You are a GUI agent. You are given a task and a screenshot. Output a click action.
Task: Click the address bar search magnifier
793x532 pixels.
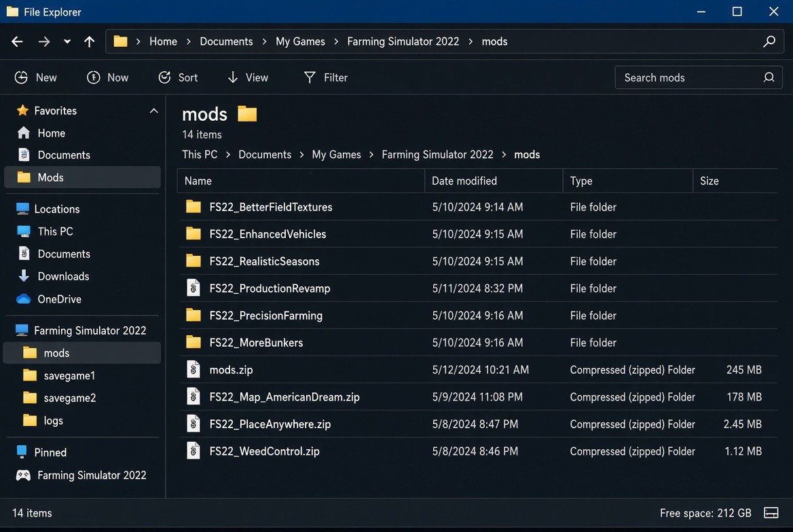(769, 41)
